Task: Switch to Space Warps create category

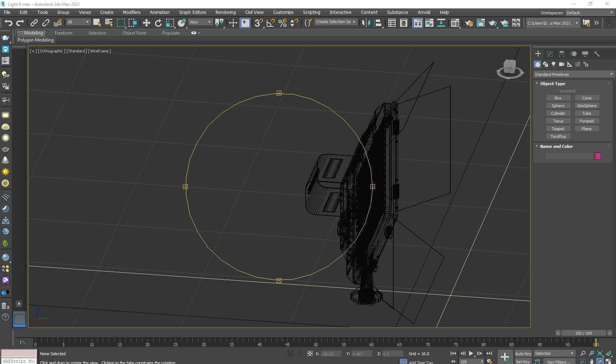Action: pyautogui.click(x=578, y=64)
